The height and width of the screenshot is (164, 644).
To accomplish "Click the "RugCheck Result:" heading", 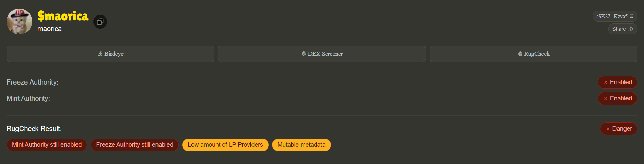I will (x=34, y=129).
